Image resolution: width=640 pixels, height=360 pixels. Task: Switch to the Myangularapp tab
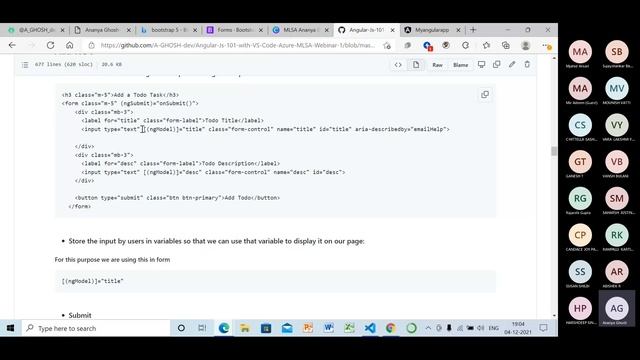tap(432, 30)
